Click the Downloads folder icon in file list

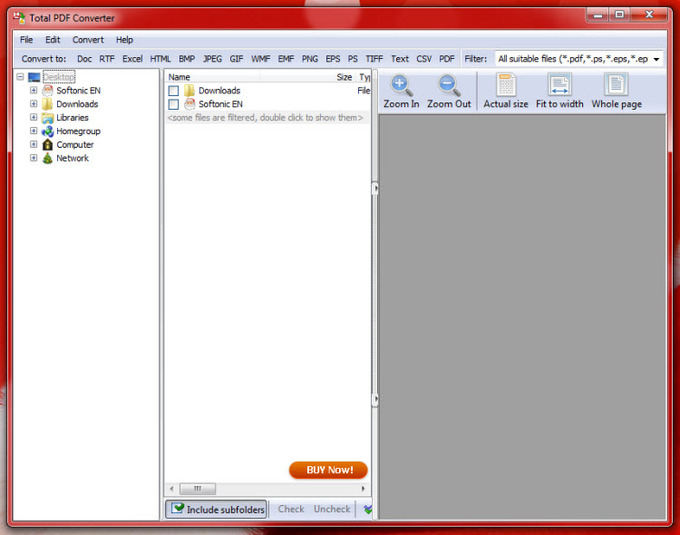coord(189,91)
